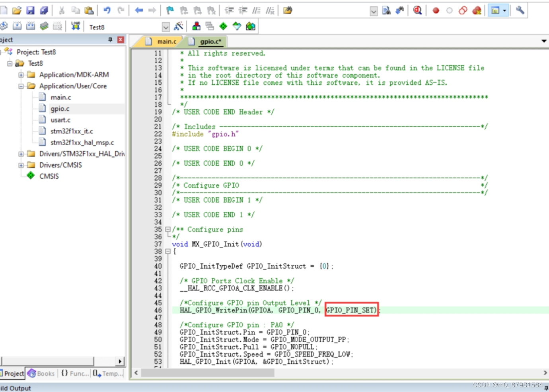Screen dimensions: 549x392
Task: Pin the Project panel
Action: pyautogui.click(x=110, y=39)
